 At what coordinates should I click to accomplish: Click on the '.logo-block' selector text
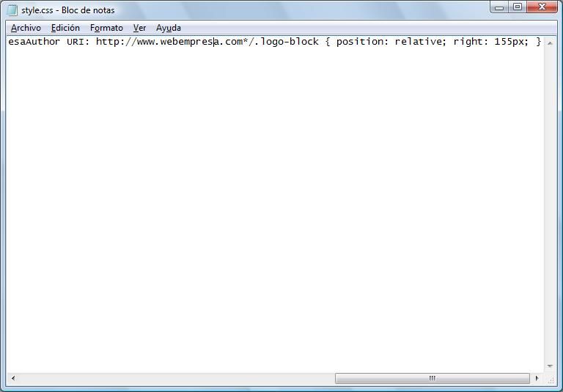tap(287, 42)
